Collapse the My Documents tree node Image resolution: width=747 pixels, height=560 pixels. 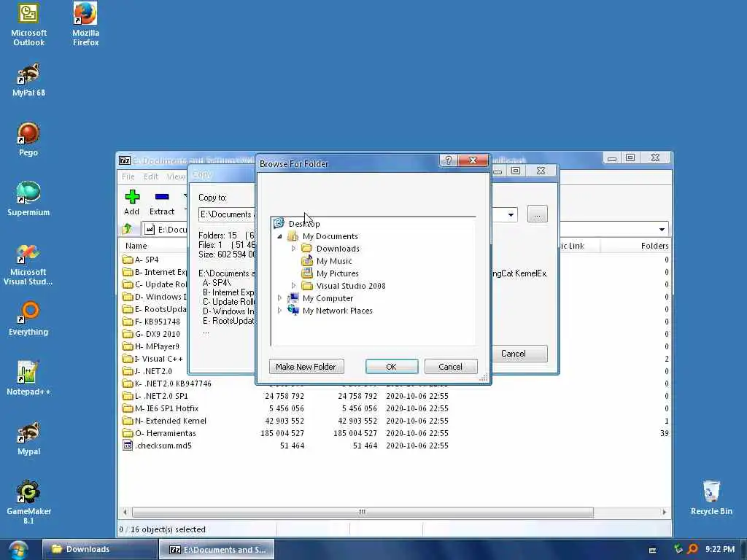coord(279,236)
